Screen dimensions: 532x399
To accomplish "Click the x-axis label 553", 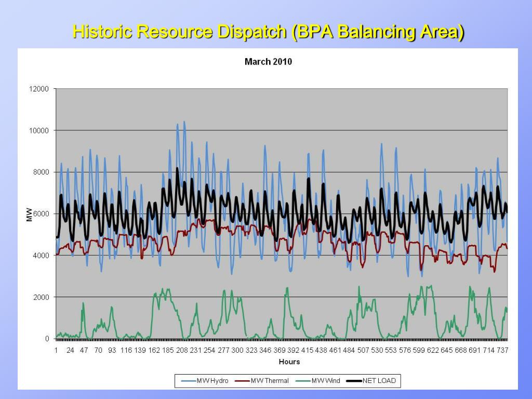I will [x=391, y=350].
